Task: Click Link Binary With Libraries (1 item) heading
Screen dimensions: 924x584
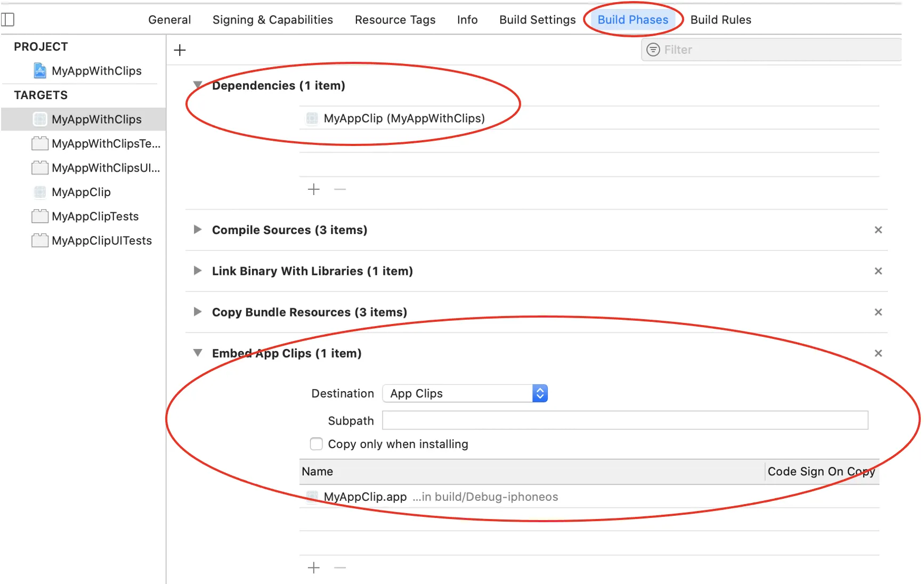Action: 312,271
